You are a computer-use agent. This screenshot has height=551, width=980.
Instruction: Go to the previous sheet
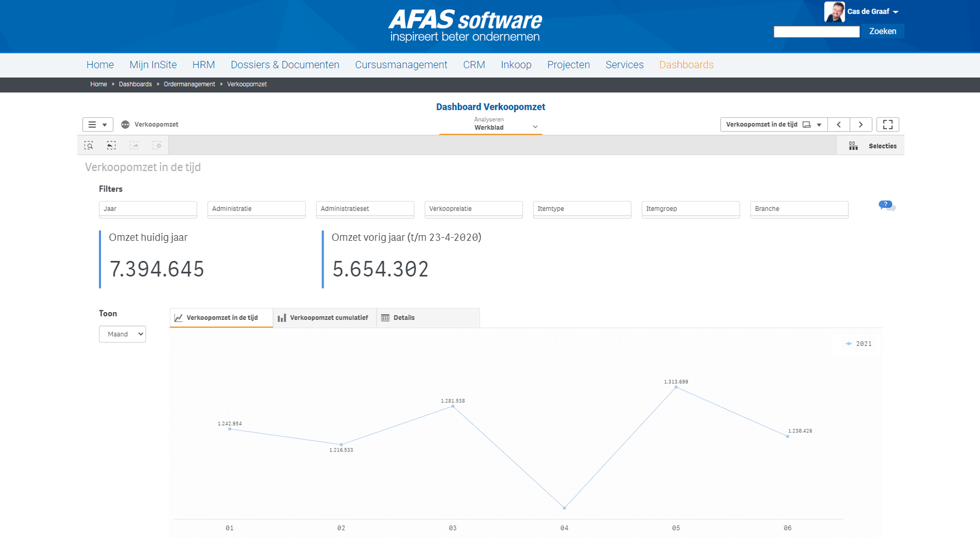839,124
